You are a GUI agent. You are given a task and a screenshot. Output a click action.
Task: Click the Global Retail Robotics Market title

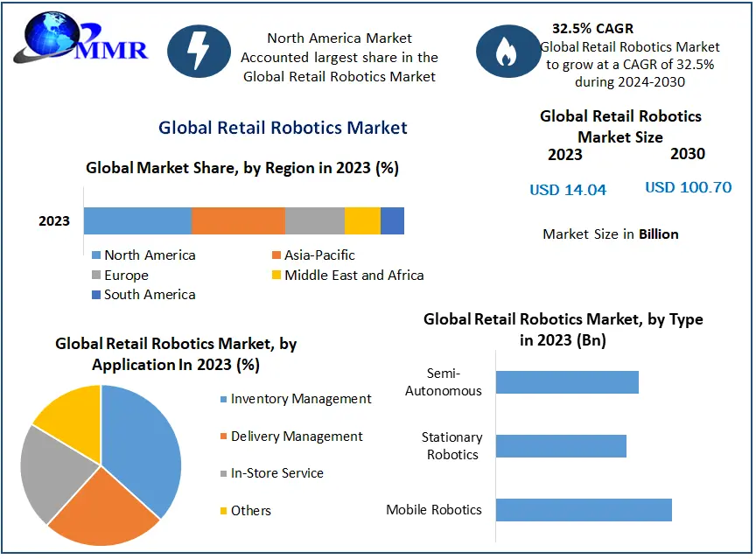click(x=283, y=128)
